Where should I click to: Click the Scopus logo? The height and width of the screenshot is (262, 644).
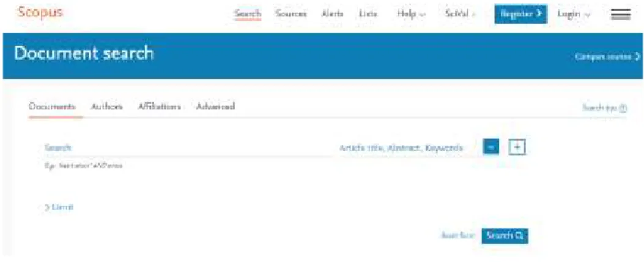point(40,12)
